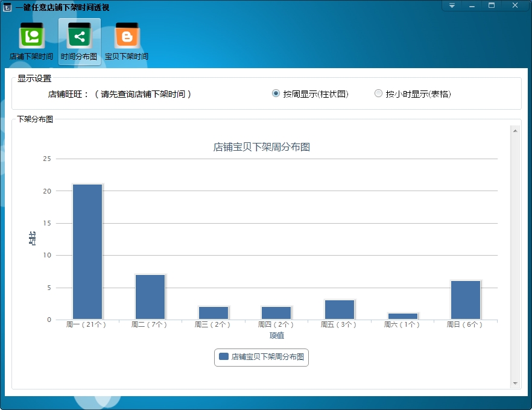This screenshot has height=410, width=532.
Task: Click axis label 周二 ( 7个 )
Action: 150,325
